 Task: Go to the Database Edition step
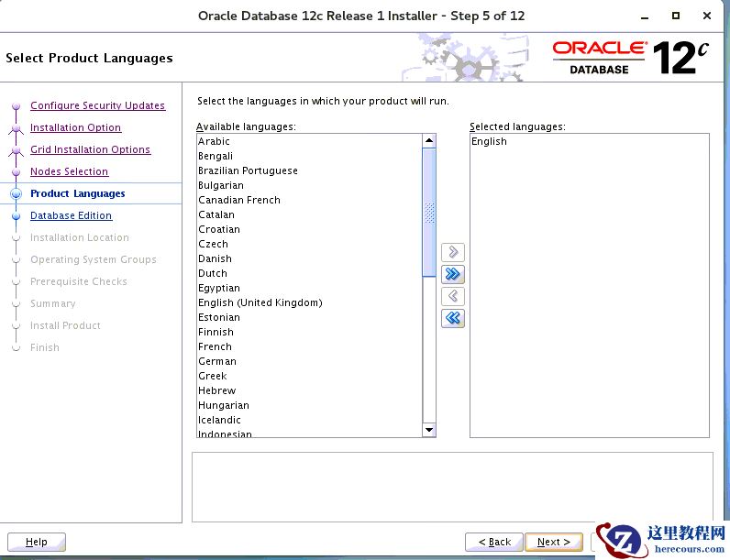(x=72, y=215)
